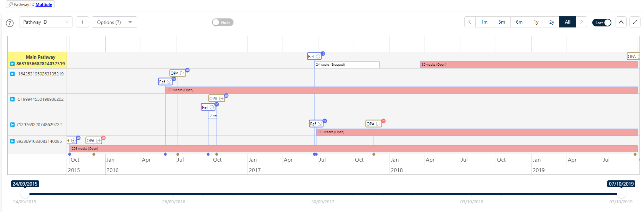Viewport: 644px width, 212px height.
Task: Toggle the Hide switch
Action: click(x=222, y=22)
